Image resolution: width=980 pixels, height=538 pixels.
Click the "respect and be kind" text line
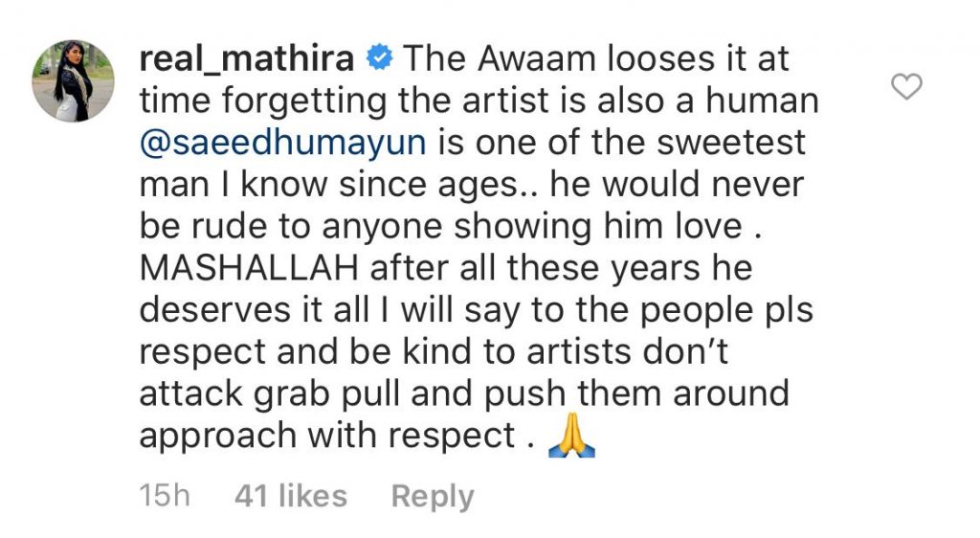pos(434,351)
